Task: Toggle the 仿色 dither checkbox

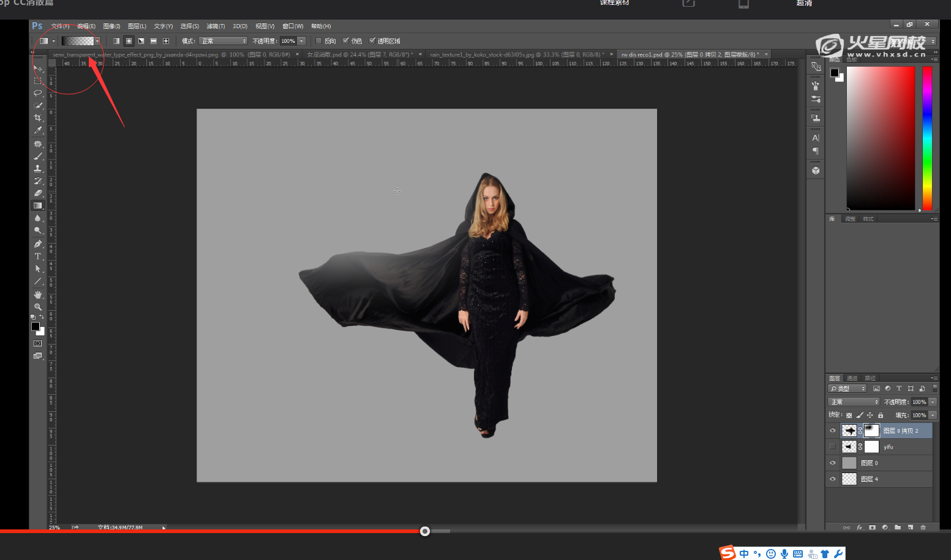Action: [x=345, y=41]
